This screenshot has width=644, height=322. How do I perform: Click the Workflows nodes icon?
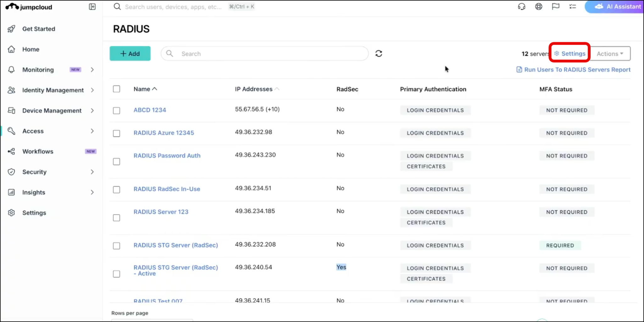point(11,152)
